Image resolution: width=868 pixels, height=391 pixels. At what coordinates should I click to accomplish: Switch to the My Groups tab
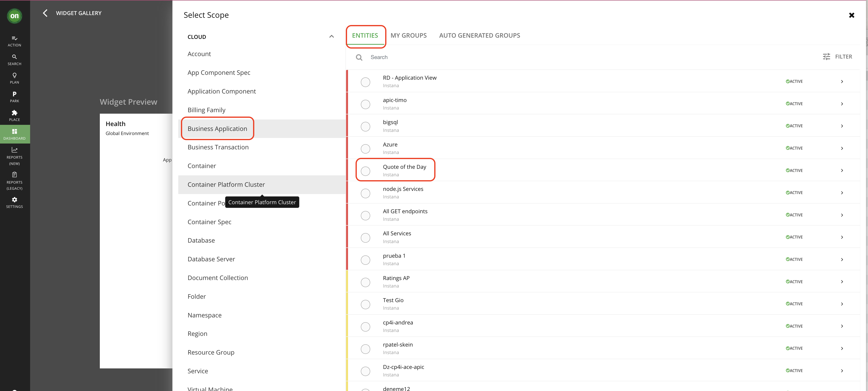coord(408,35)
